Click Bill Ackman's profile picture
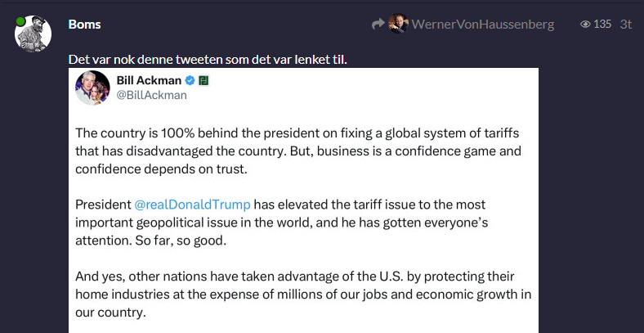Image resolution: width=644 pixels, height=333 pixels. (x=92, y=88)
